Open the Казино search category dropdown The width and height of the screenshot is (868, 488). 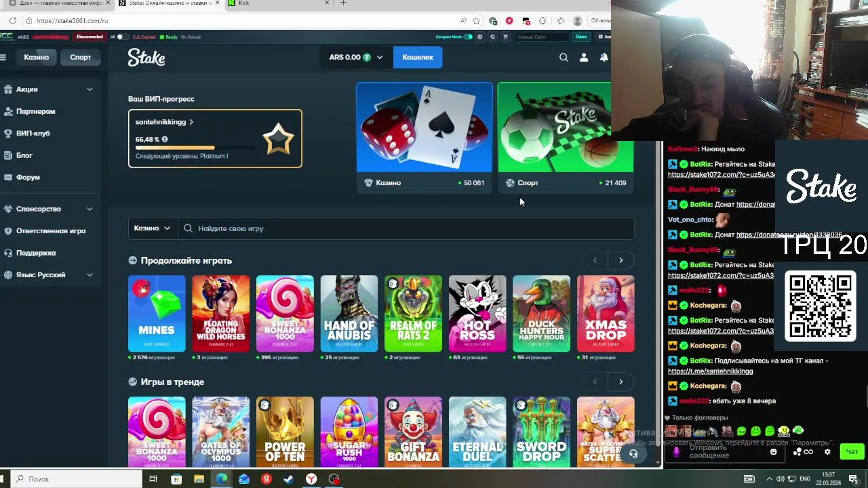click(153, 228)
